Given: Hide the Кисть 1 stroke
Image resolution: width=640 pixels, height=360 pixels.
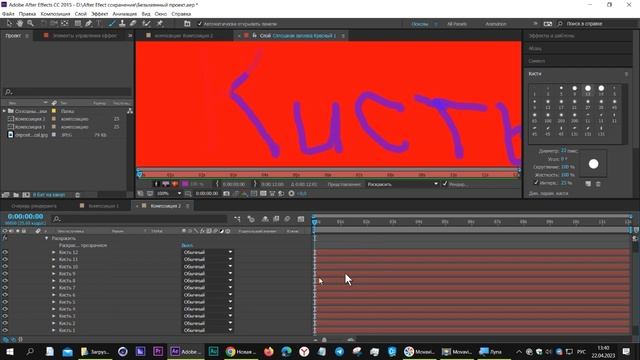Looking at the screenshot, I should (5, 330).
